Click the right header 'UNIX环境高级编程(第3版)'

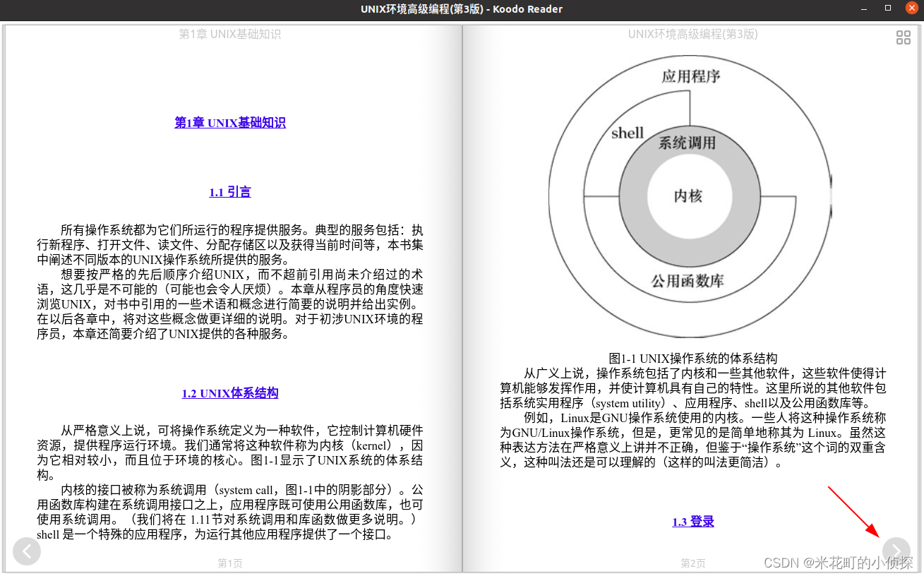(x=693, y=34)
